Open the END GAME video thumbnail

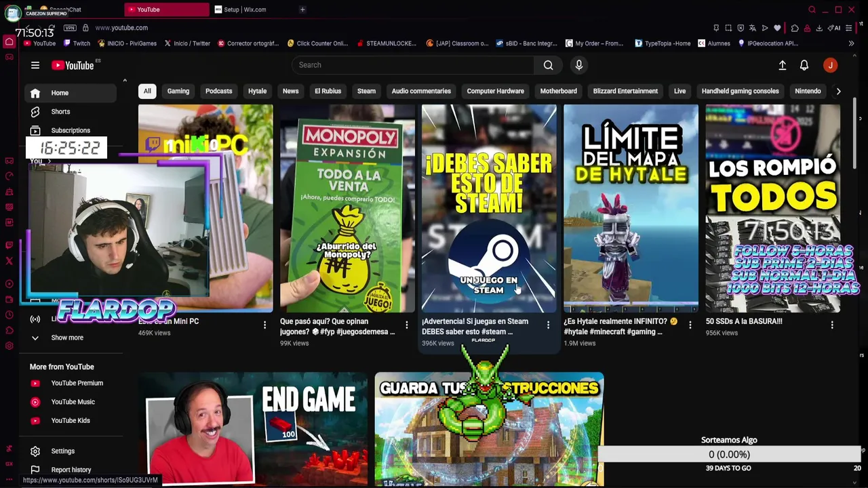(253, 429)
